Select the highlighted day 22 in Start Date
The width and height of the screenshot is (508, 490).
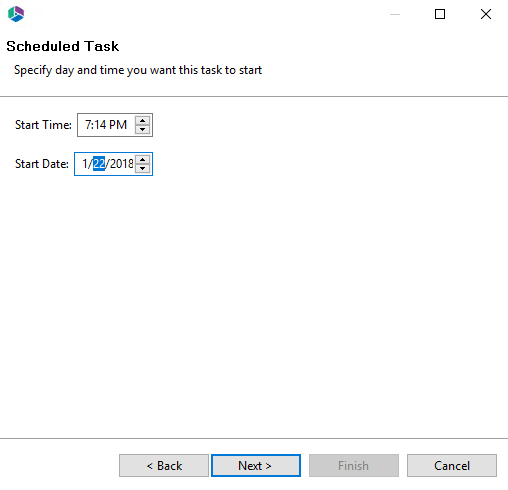point(99,164)
